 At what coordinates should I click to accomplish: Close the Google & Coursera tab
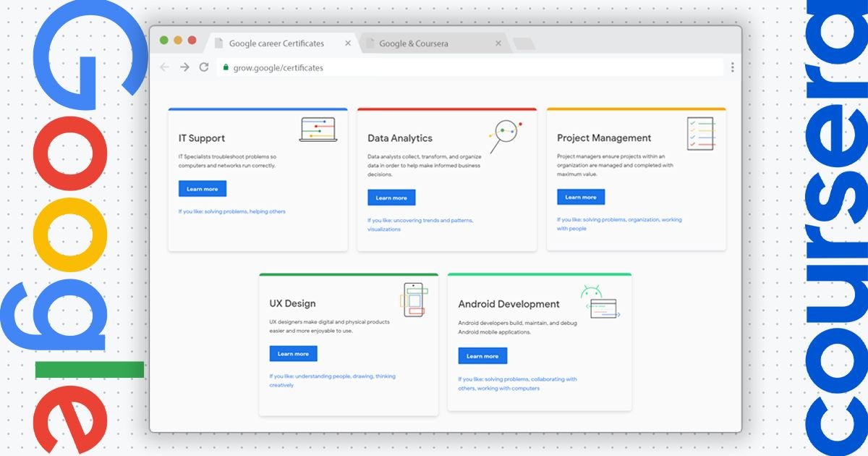point(498,43)
